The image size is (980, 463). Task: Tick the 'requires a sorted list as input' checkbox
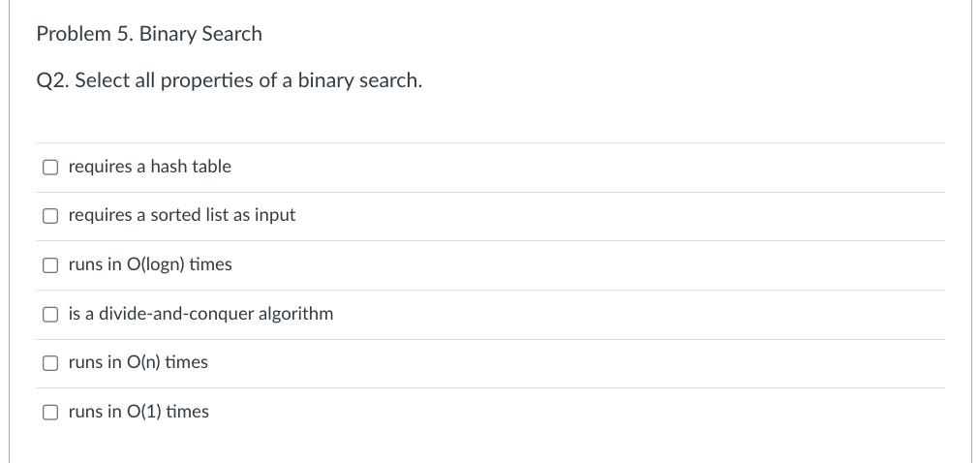pyautogui.click(x=49, y=215)
